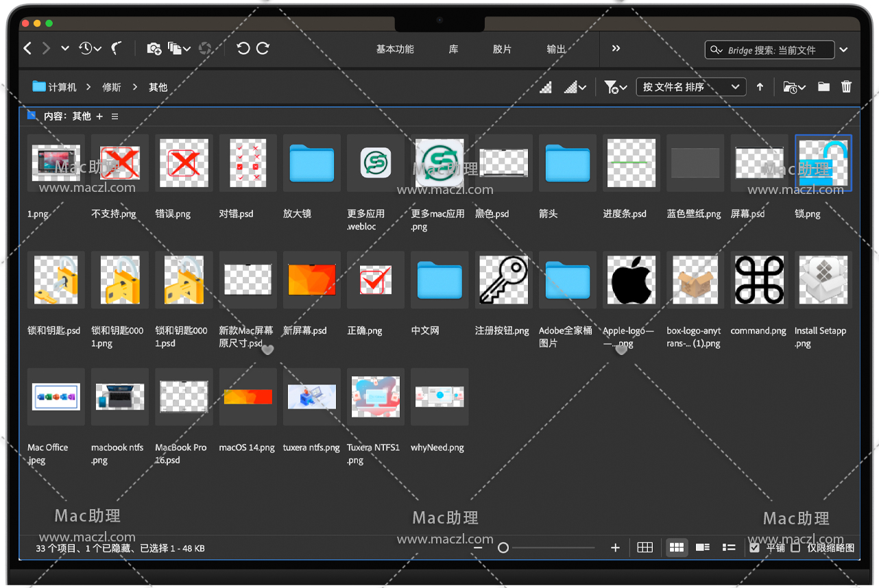Click the delete item trash icon
The height and width of the screenshot is (588, 879).
click(x=846, y=87)
